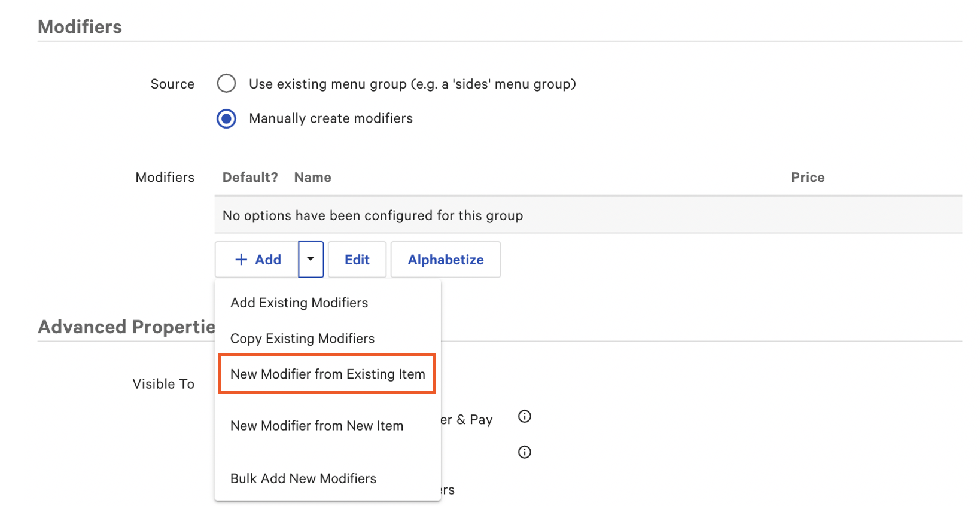The image size is (980, 506).
Task: Select 'Use existing menu group' radio option
Action: coord(226,84)
